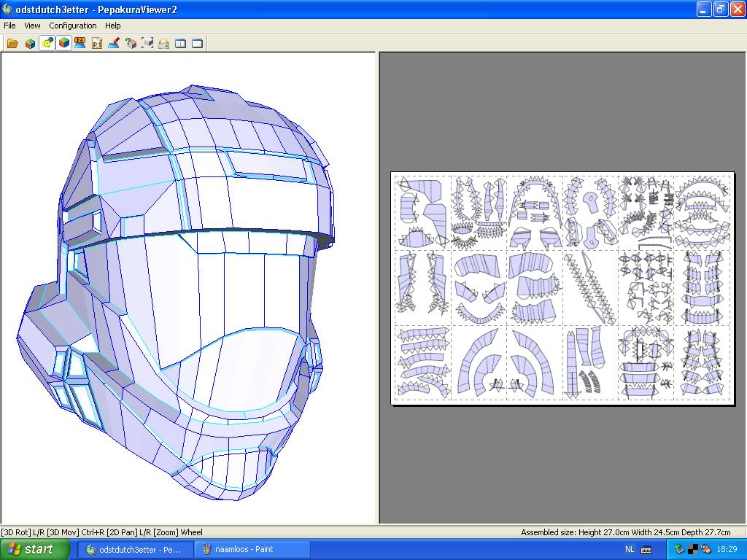Open the File menu
The height and width of the screenshot is (560, 747).
tap(9, 26)
